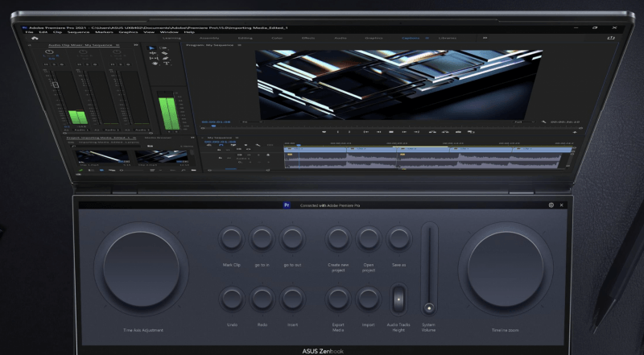The height and width of the screenshot is (355, 644).
Task: Solo the Audio 2 channel in the mixer
Action: pos(88,64)
